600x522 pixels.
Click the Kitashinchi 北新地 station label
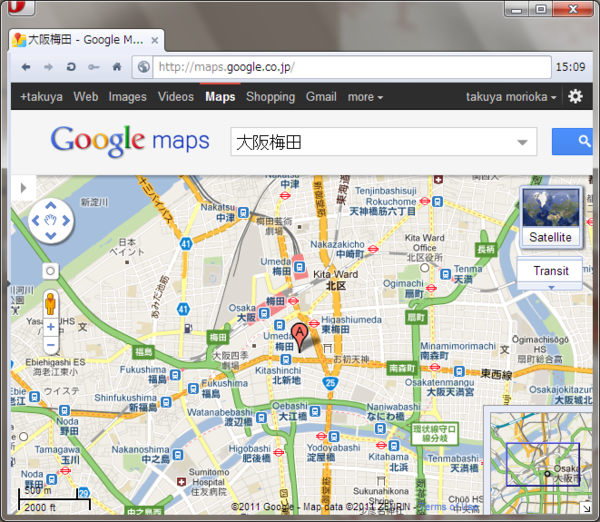278,375
